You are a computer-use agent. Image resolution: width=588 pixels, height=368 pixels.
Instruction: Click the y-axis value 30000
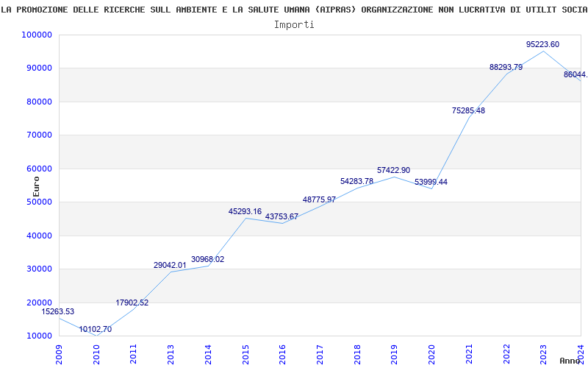39,269
